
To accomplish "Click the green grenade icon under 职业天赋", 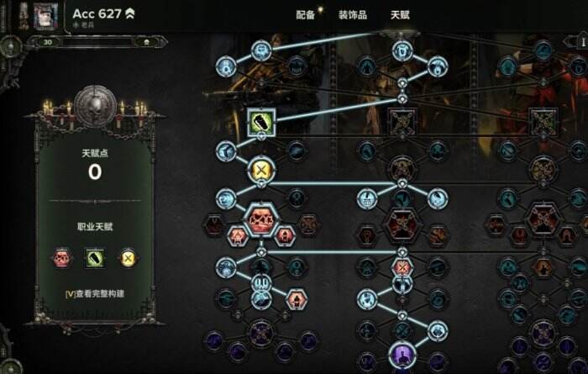I will click(95, 258).
